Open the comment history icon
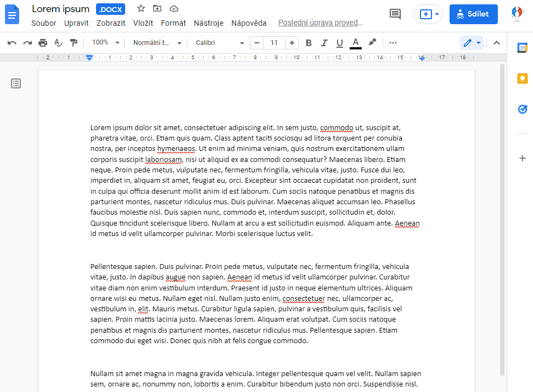Image resolution: width=533 pixels, height=392 pixels. tap(395, 14)
